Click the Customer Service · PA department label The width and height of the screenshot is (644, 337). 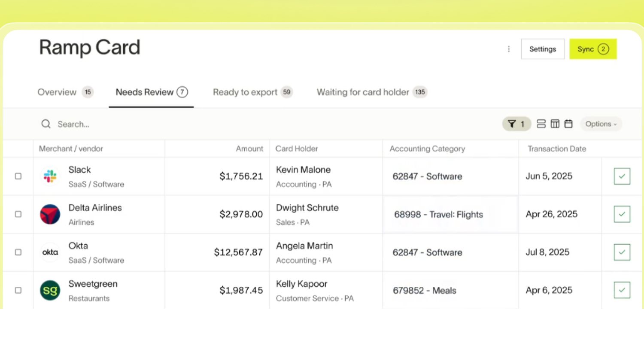click(x=315, y=298)
